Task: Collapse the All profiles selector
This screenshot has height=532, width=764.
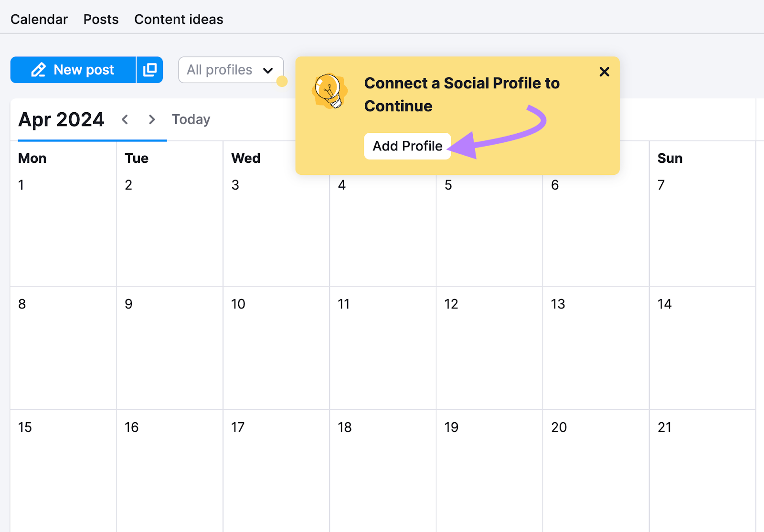Action: pos(231,70)
